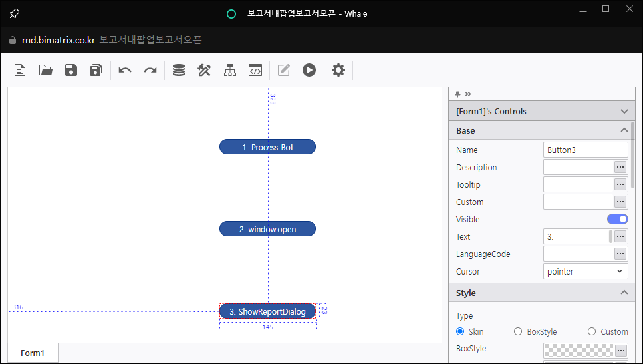Collapse properties panel with double arrow
The height and width of the screenshot is (364, 643).
pos(468,94)
